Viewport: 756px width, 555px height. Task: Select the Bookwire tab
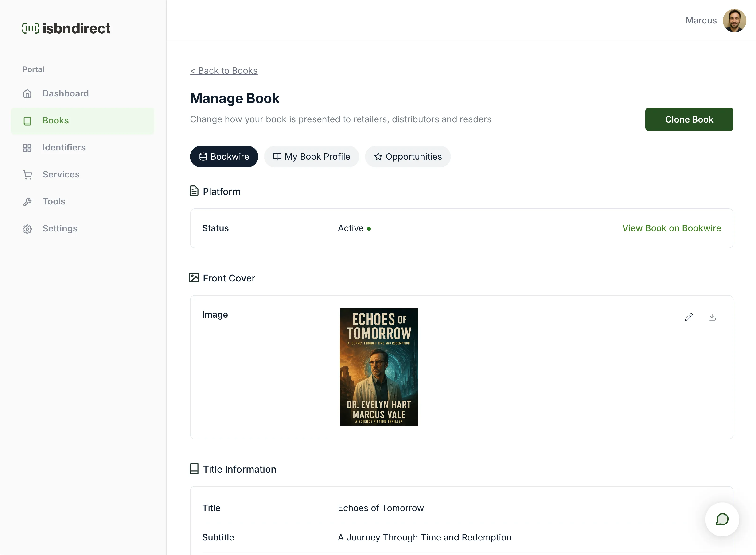pyautogui.click(x=224, y=157)
